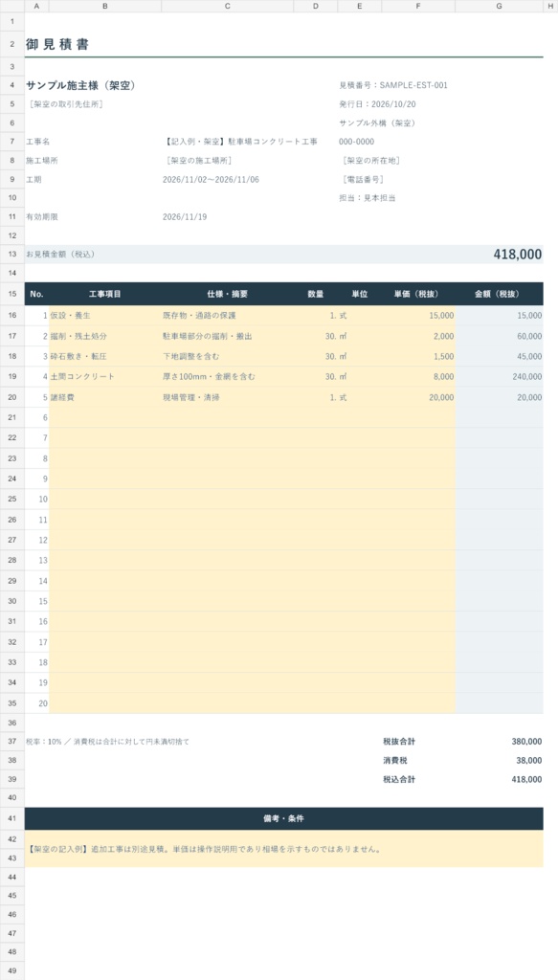Select row header 36
The image size is (558, 980).
point(12,723)
